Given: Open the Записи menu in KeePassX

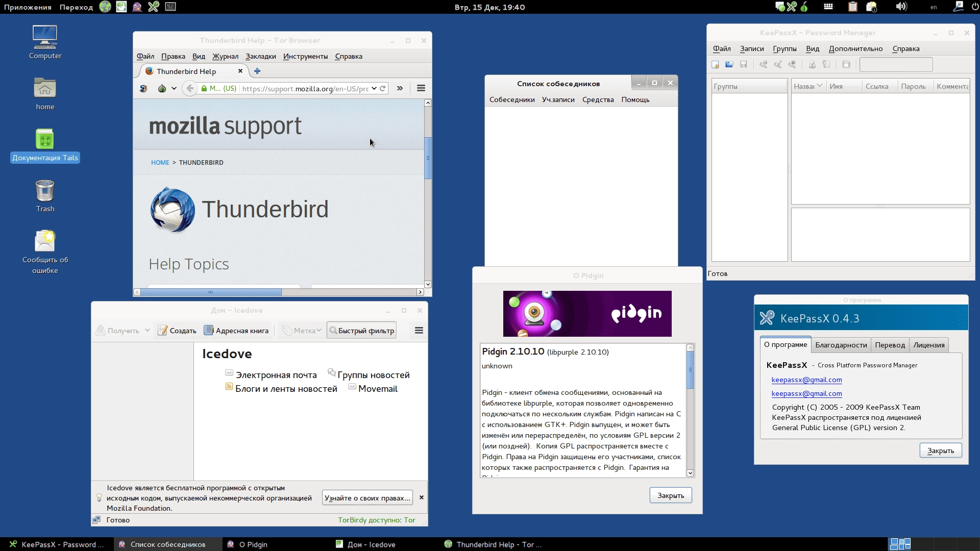Looking at the screenshot, I should [752, 48].
